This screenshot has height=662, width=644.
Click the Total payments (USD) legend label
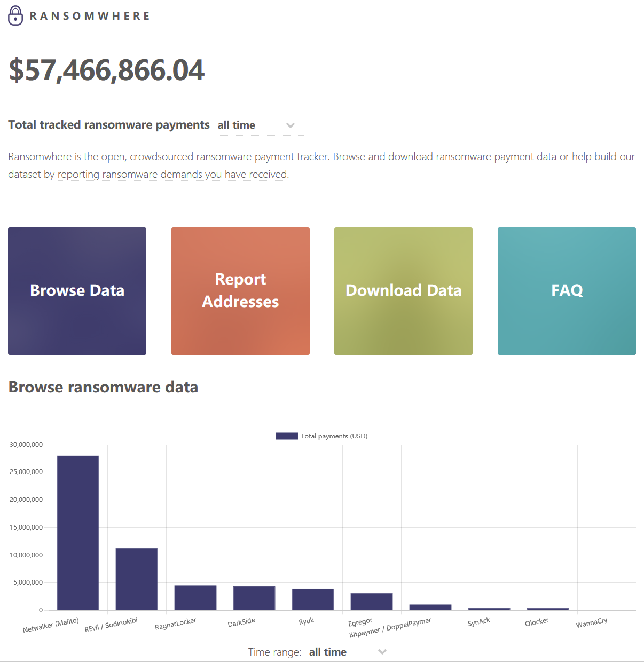coord(334,436)
